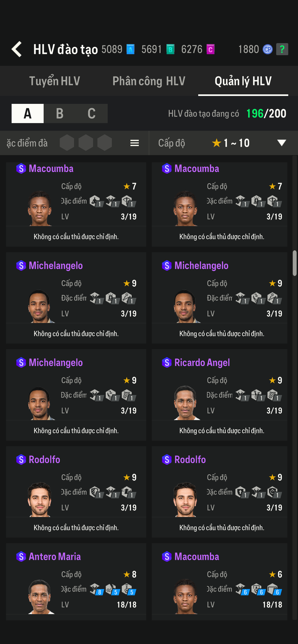The width and height of the screenshot is (298, 644).
Task: Tap the back arrow icon
Action: coord(17,49)
